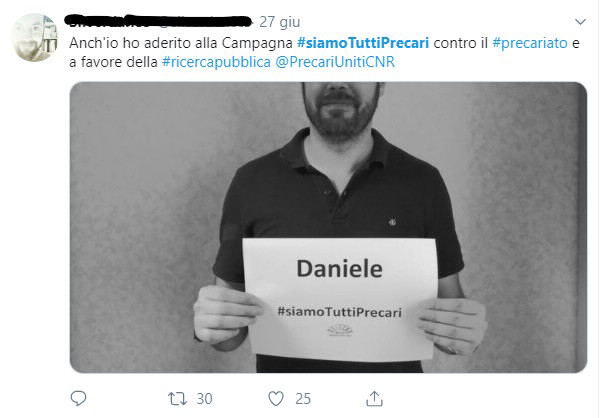Like the tweet with the heart icon
Viewport: 602px width, 418px height.
pos(276,398)
